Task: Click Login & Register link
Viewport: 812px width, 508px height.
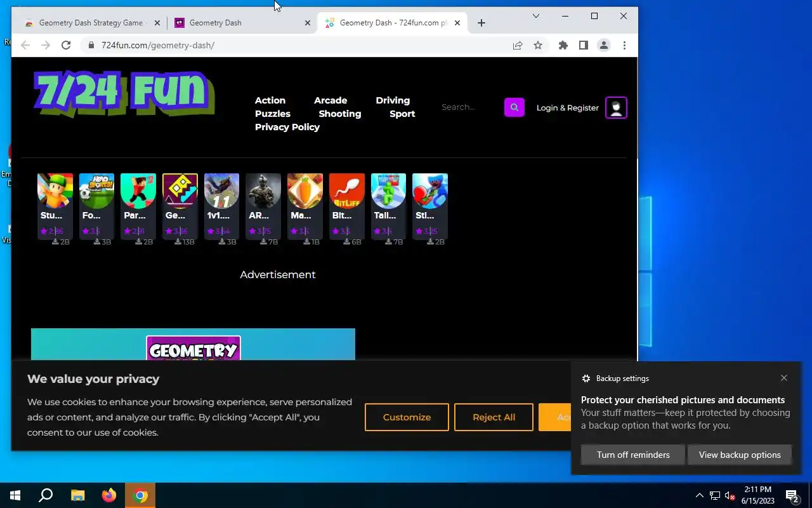Action: point(568,107)
